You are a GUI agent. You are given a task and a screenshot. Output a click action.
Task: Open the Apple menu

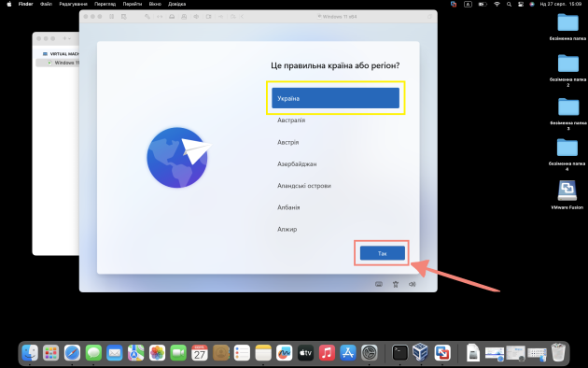click(x=9, y=4)
